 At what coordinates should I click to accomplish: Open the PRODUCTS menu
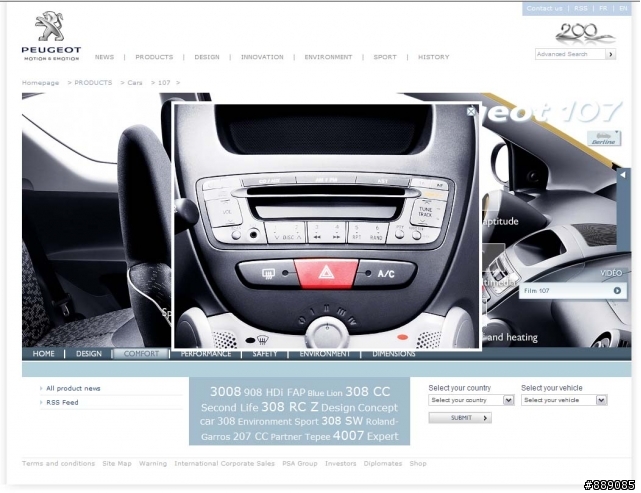click(154, 57)
